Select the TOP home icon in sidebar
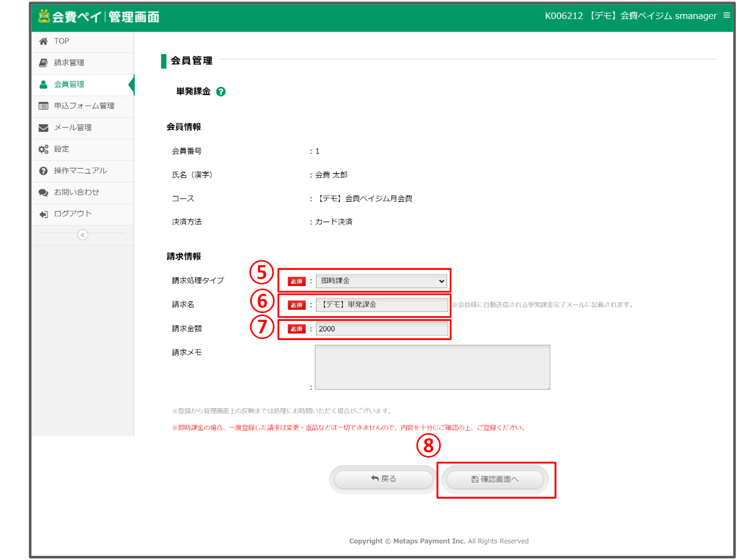The image size is (737, 560). tap(43, 41)
